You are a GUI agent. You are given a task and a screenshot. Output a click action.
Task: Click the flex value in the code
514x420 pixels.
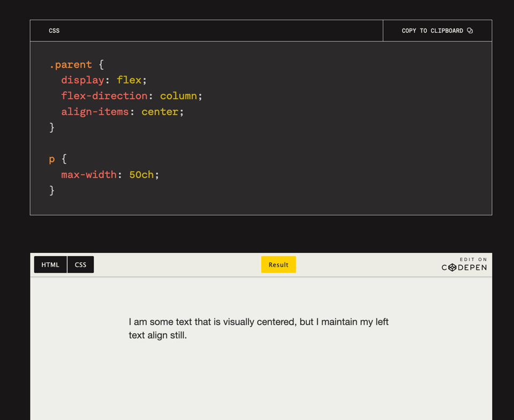tap(129, 80)
